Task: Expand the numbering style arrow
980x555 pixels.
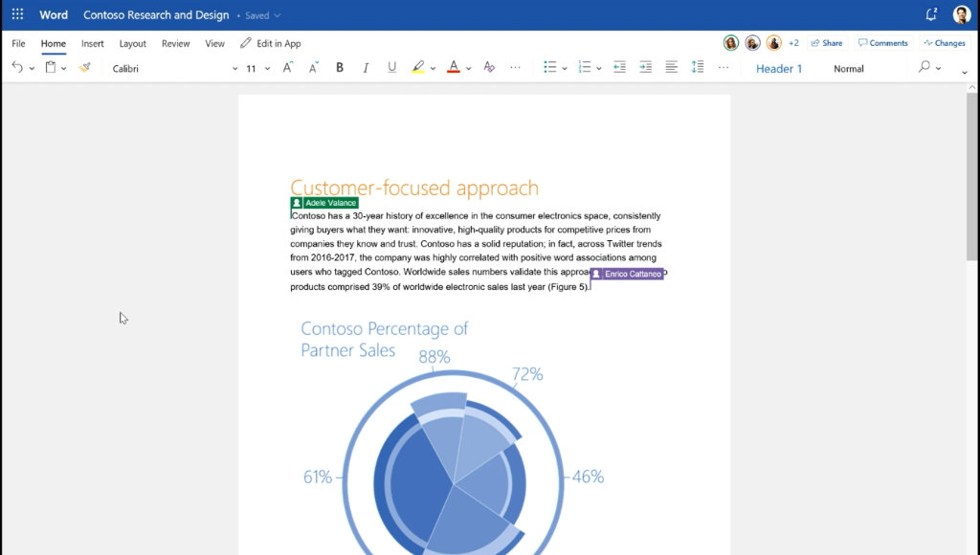Action: (x=599, y=68)
